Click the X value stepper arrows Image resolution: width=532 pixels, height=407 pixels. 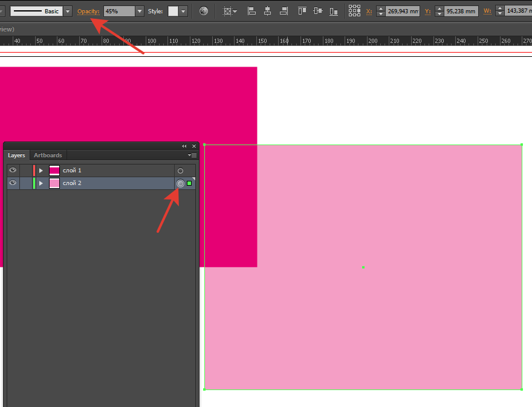point(381,11)
